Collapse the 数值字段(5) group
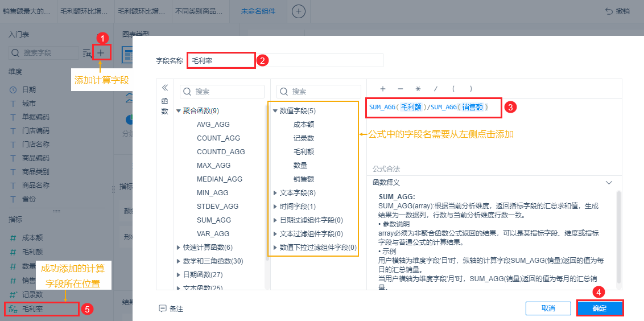Image resolution: width=644 pixels, height=321 pixels. point(275,110)
